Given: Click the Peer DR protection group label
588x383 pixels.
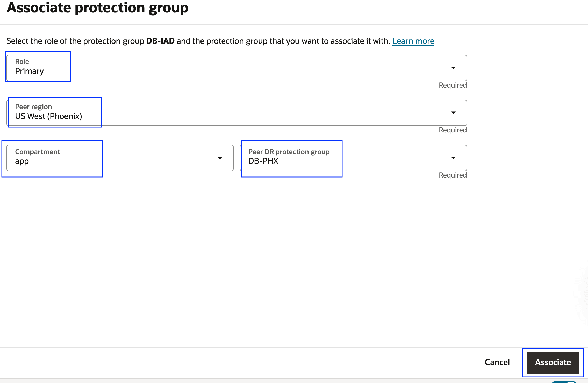Looking at the screenshot, I should (x=289, y=152).
